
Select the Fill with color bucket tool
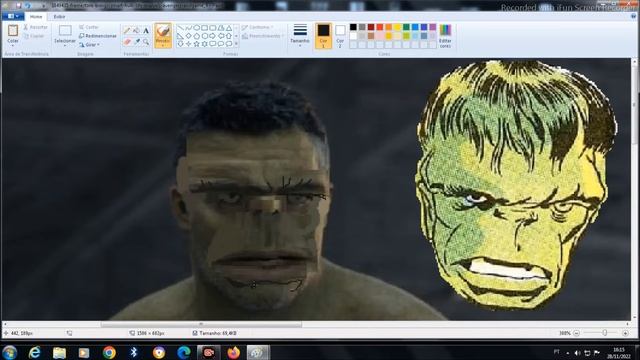click(x=136, y=31)
